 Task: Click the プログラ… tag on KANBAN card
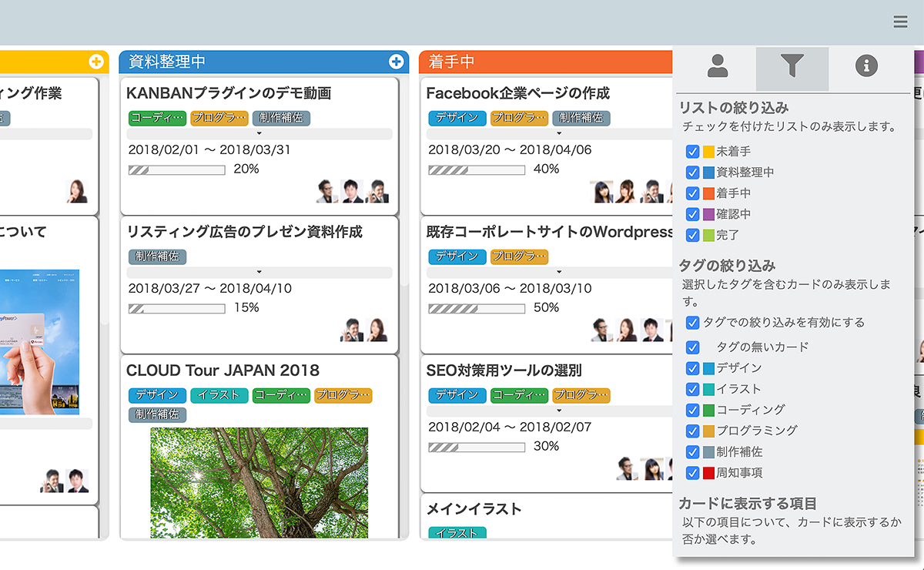pyautogui.click(x=219, y=118)
